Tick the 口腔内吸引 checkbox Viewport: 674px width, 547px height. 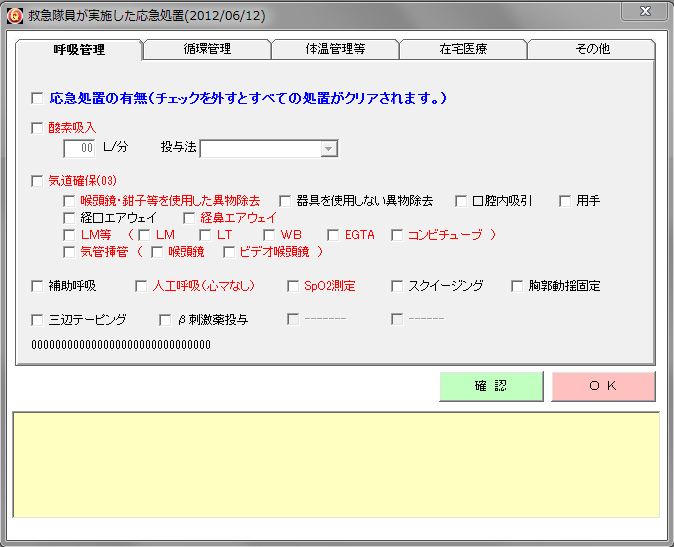[x=462, y=201]
